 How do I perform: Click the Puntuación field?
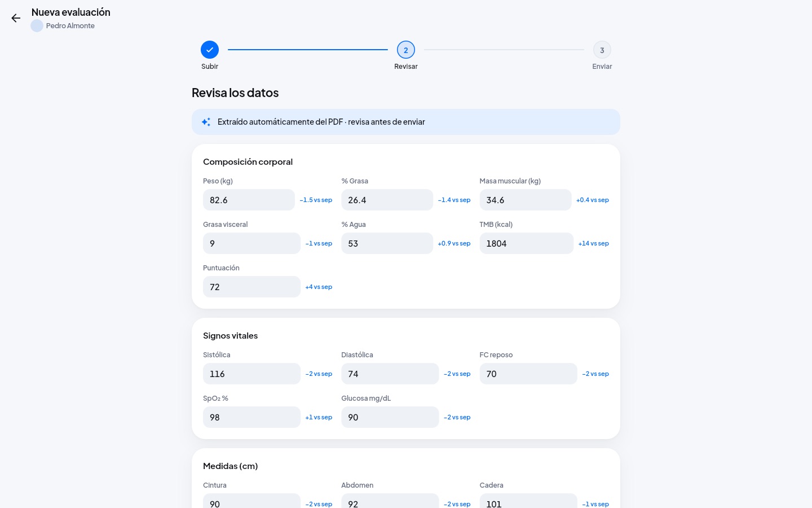point(251,287)
